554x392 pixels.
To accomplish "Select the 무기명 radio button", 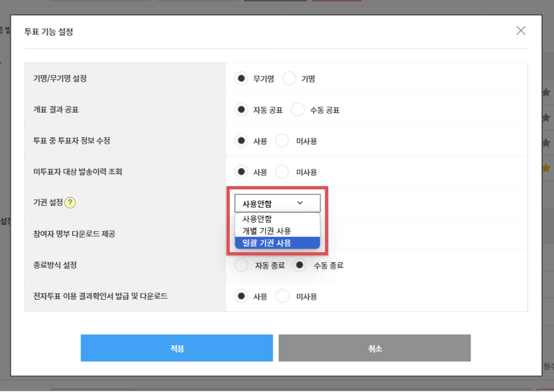I will click(x=241, y=78).
